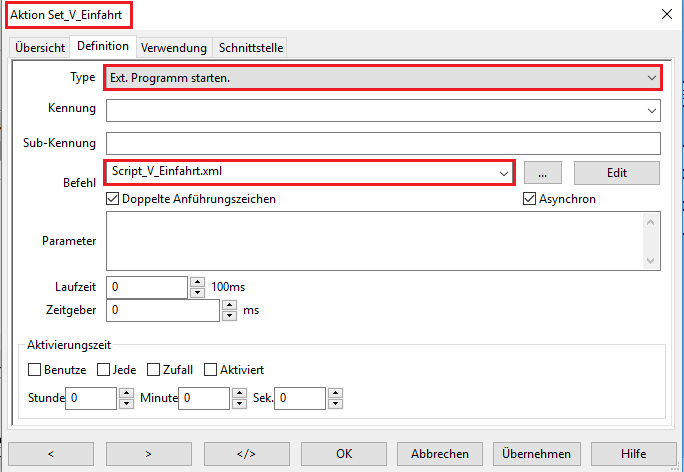
Task: Open the Schnittstelle tab
Action: (250, 47)
